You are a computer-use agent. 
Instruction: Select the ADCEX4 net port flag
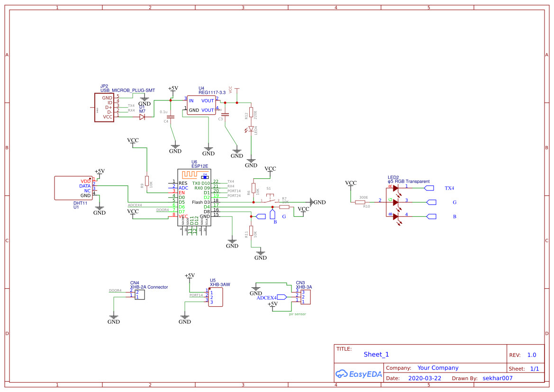282,297
